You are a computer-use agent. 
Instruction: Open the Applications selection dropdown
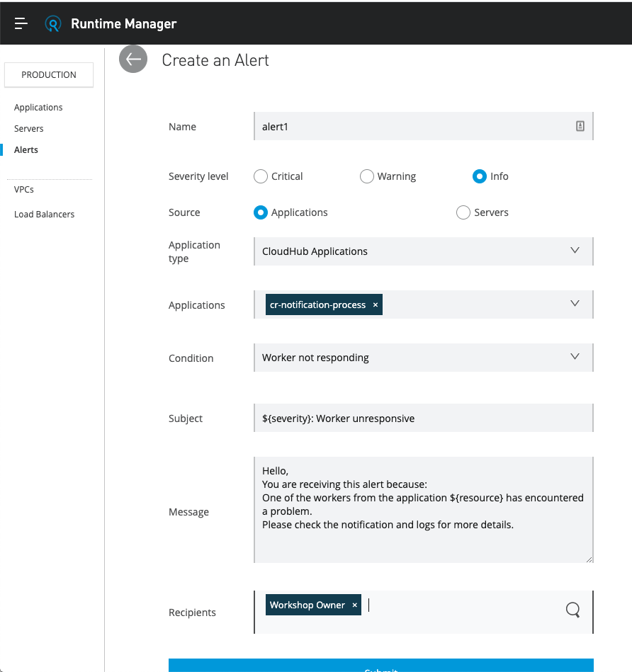(575, 304)
